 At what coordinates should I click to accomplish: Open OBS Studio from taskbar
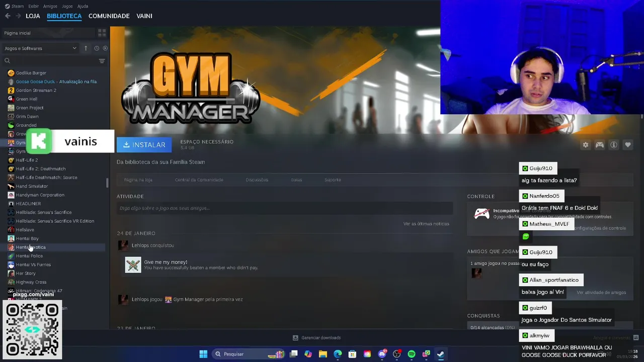397,354
